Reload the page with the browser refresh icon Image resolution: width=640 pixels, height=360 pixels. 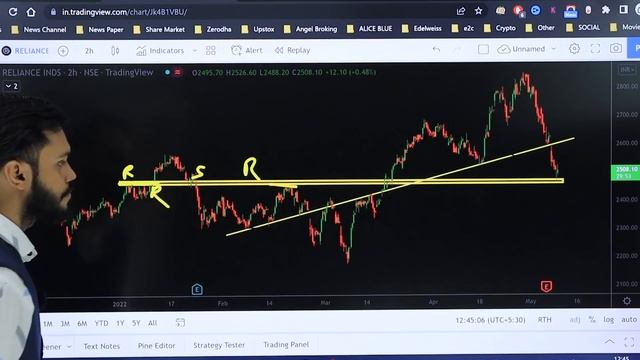tap(13, 12)
